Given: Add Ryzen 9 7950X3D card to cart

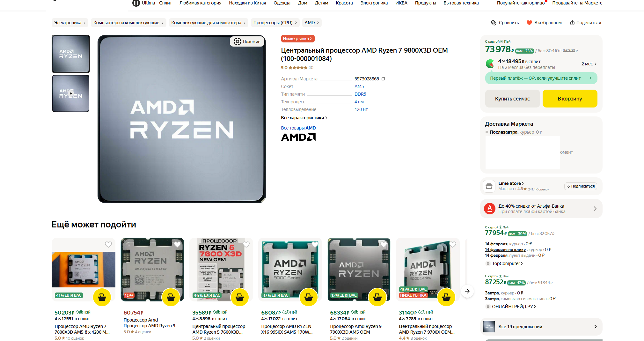Looking at the screenshot, I should pyautogui.click(x=171, y=297).
